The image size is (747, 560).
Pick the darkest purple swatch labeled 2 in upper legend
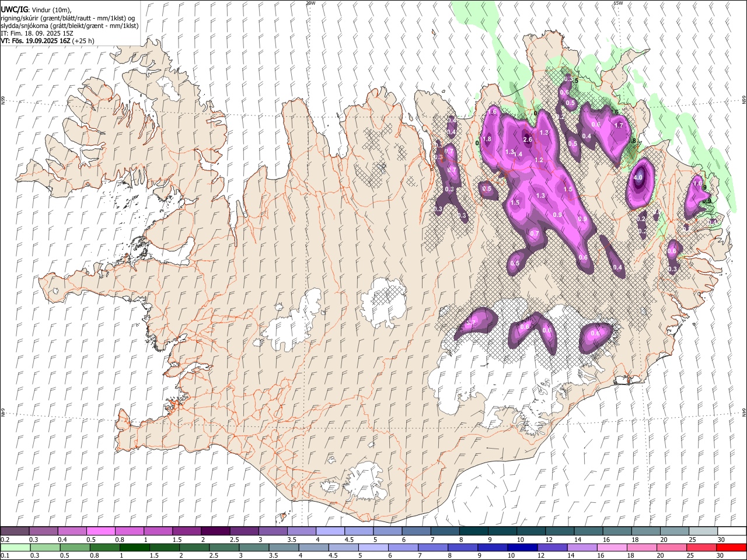coord(215,531)
